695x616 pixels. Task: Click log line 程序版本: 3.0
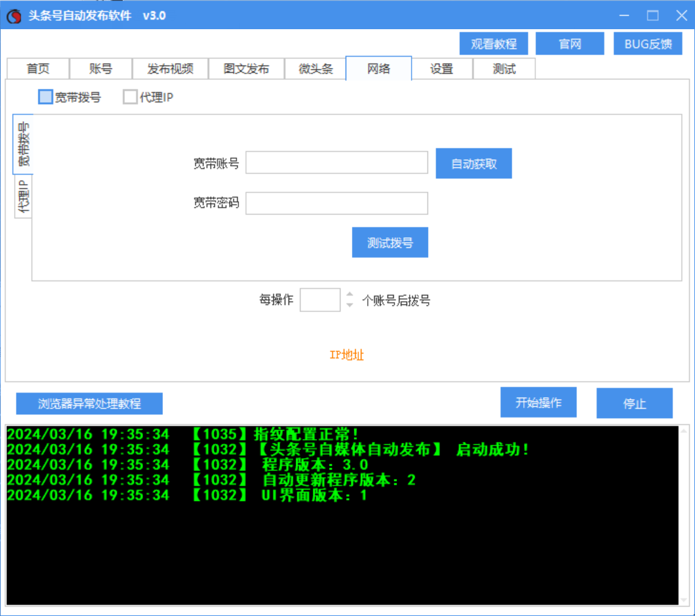pos(188,464)
